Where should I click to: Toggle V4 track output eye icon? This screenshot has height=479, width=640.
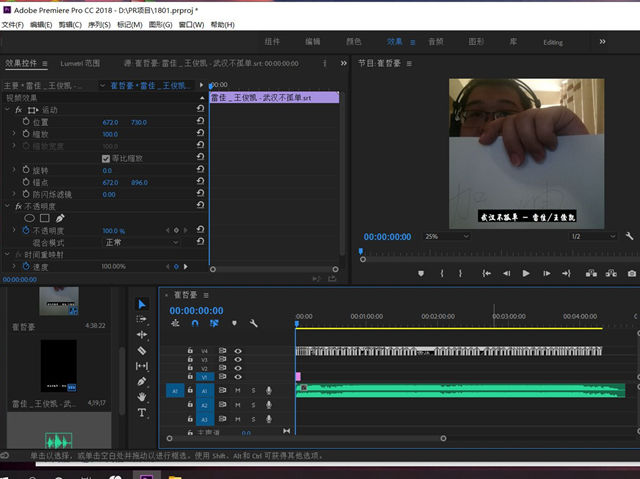pyautogui.click(x=237, y=351)
